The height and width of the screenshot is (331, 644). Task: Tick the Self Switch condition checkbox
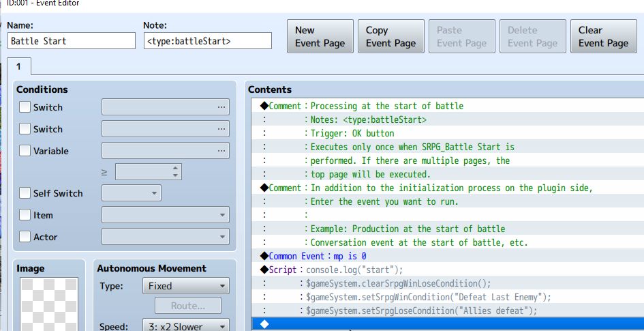click(x=25, y=193)
